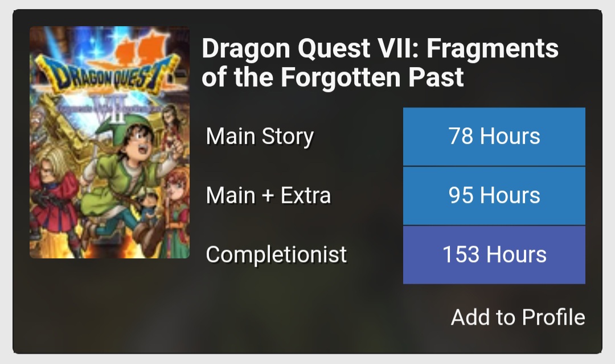Select the Completionist label
Viewport: 615px width, 364px height.
tap(276, 254)
